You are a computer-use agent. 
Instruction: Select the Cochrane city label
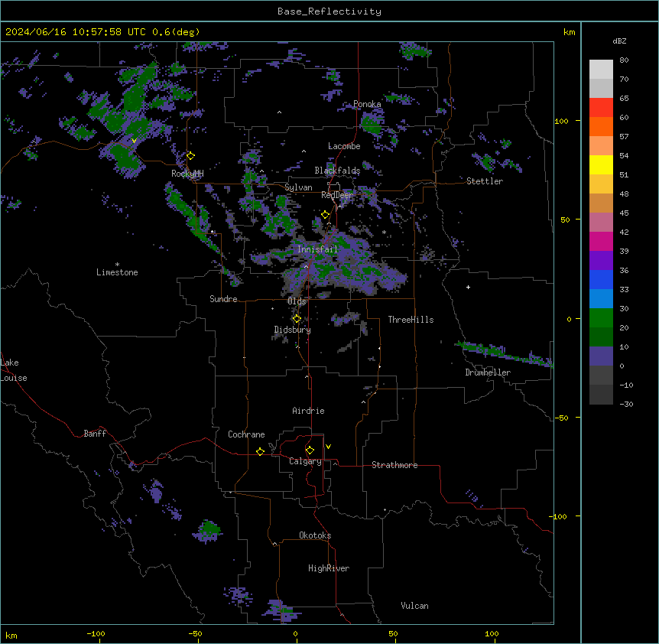click(x=246, y=434)
